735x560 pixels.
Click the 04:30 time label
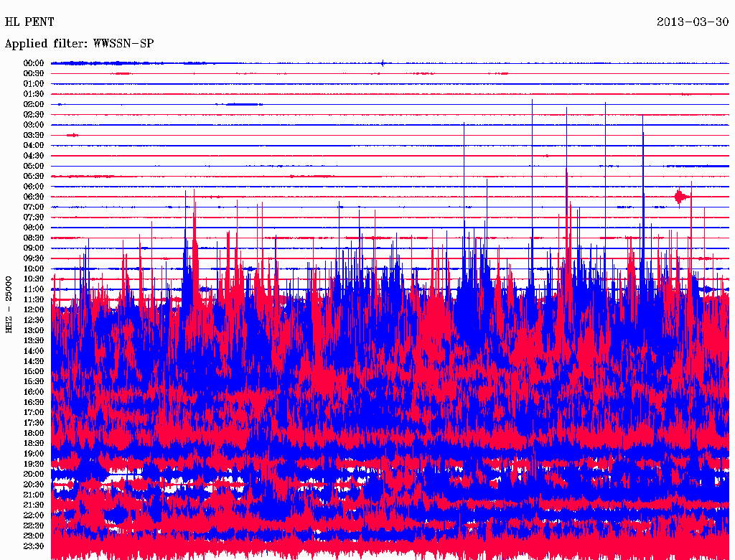pyautogui.click(x=33, y=156)
